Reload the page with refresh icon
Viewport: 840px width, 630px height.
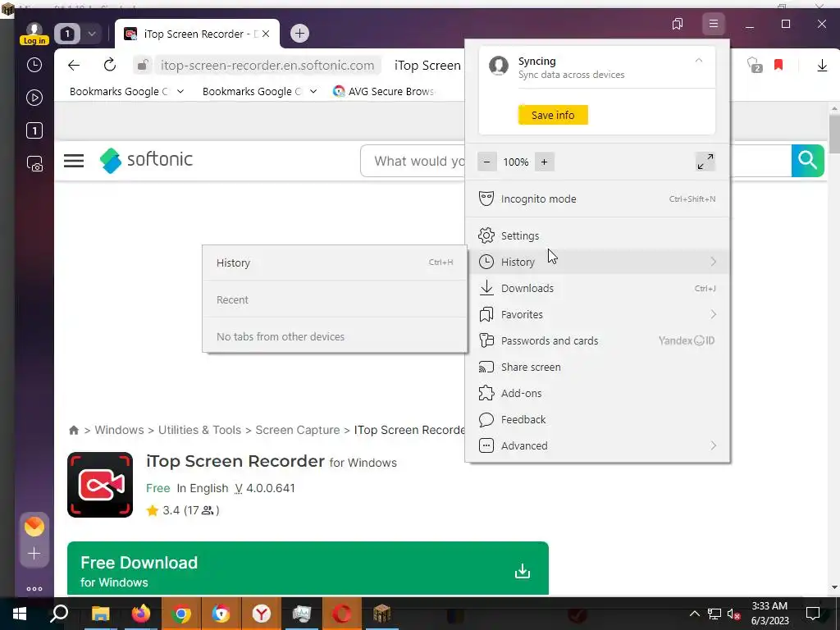(110, 66)
